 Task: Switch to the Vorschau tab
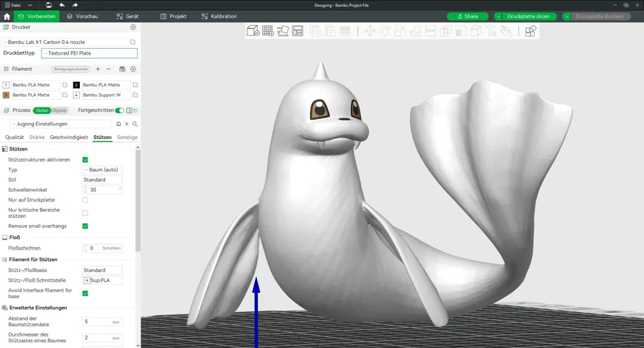(x=82, y=17)
